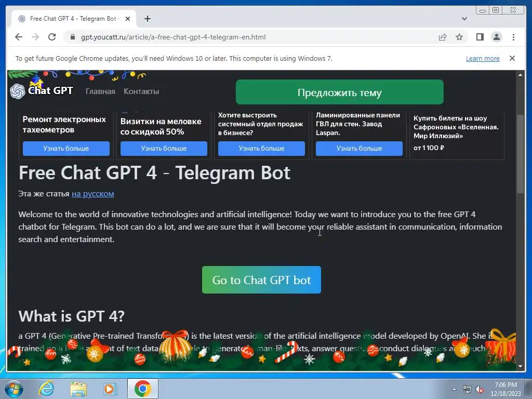The height and width of the screenshot is (399, 532).
Task: Click page scrollbar down arrow
Action: point(520,366)
